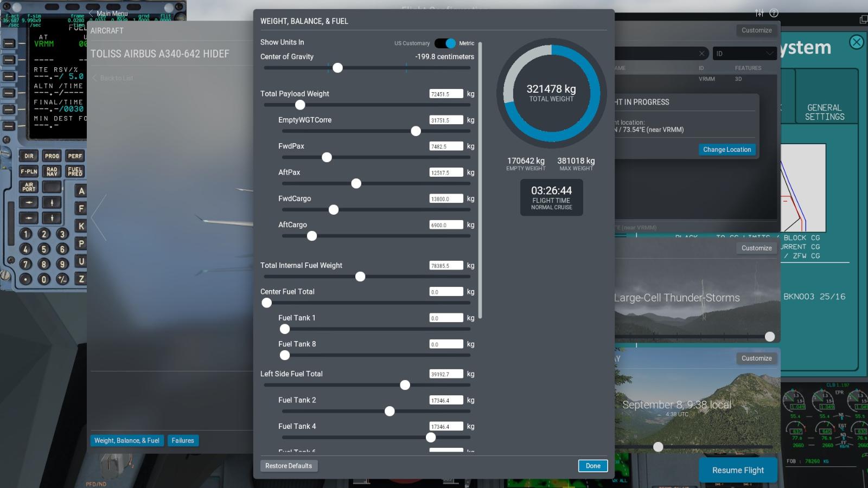
Task: Tap the number 0 key on MCDU keypad
Action: point(44,279)
